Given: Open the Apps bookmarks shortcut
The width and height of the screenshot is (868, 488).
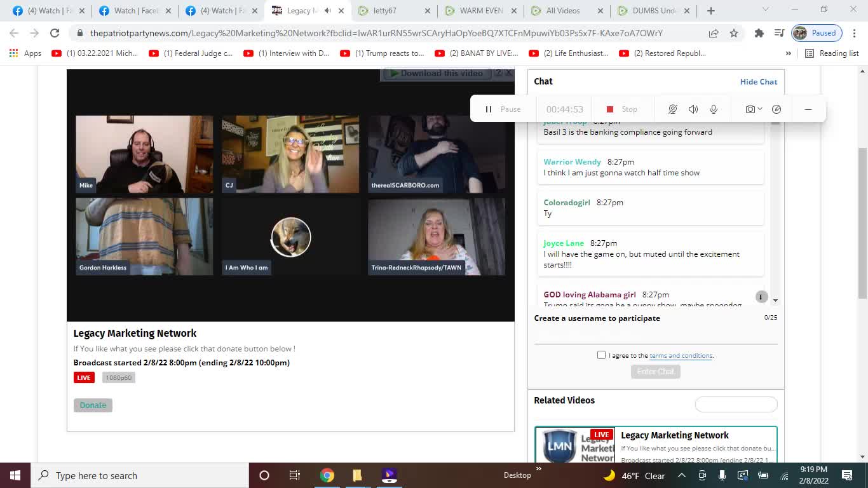Looking at the screenshot, I should click(25, 53).
